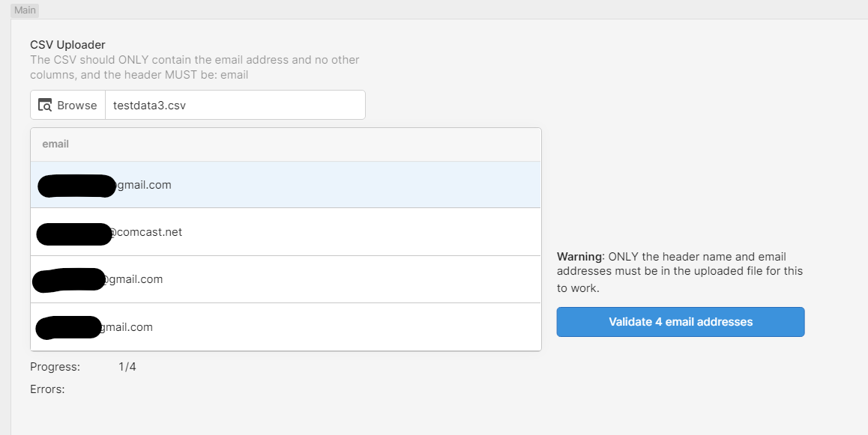
Task: Click the redacted name in last row
Action: point(69,327)
